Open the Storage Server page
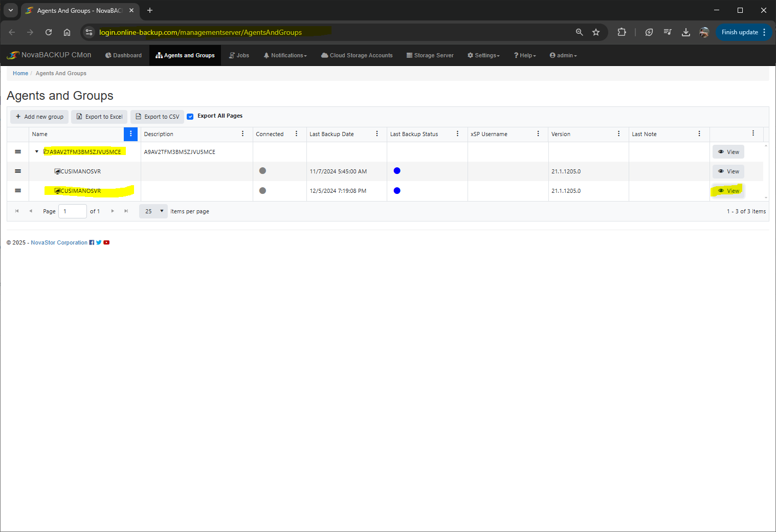 [x=430, y=55]
